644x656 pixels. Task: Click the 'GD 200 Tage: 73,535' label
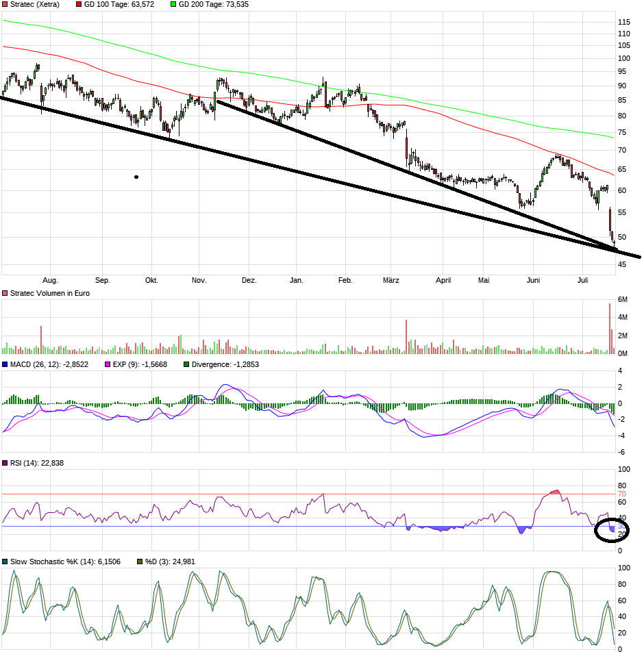point(214,5)
